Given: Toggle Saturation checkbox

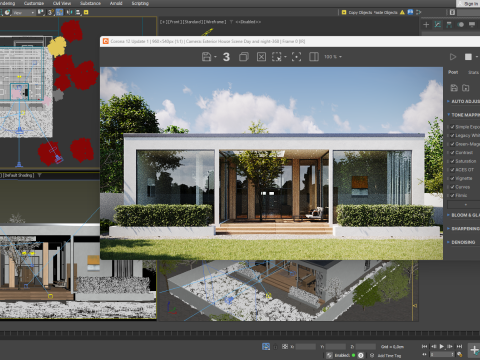Looking at the screenshot, I should pos(452,161).
